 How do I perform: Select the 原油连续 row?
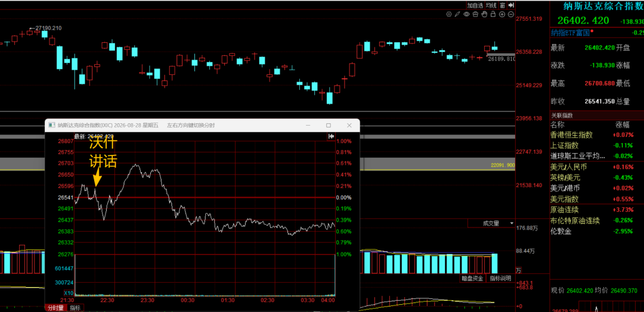(x=596, y=210)
